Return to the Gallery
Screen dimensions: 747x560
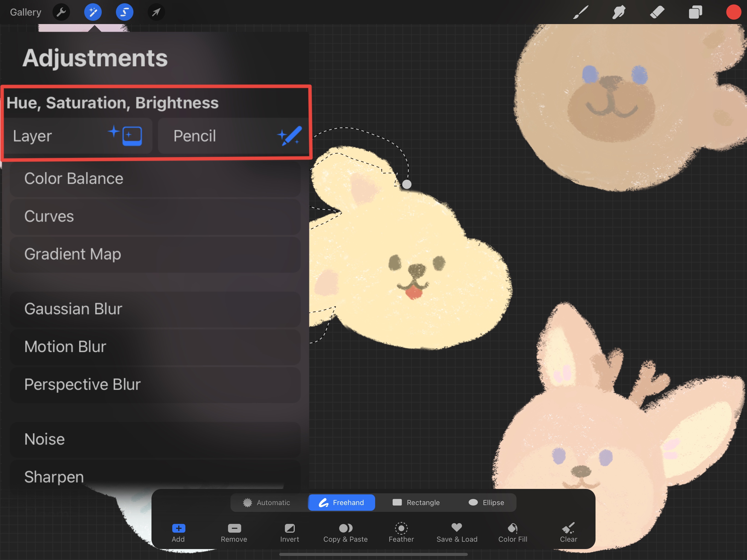[x=26, y=12]
